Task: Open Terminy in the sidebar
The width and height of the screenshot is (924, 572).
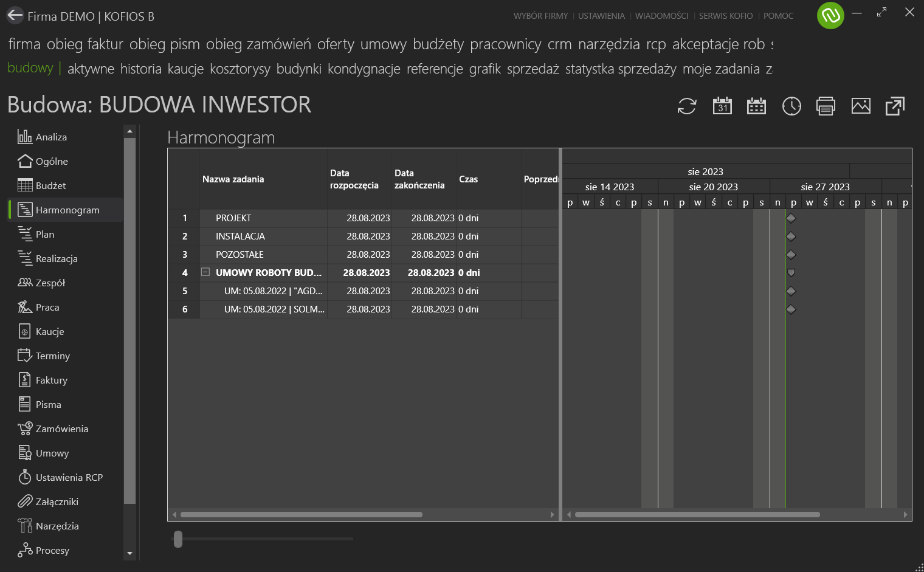Action: (x=65, y=356)
